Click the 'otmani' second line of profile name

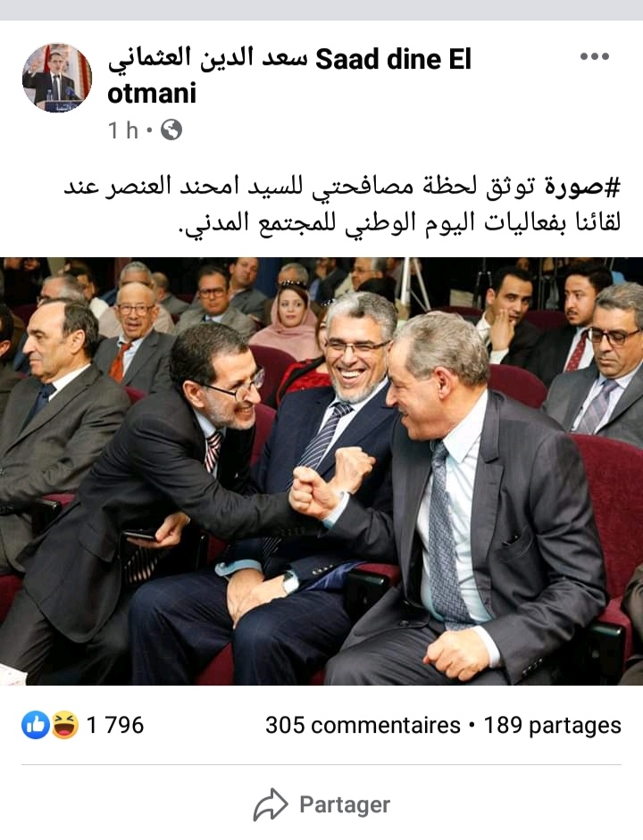tap(152, 93)
